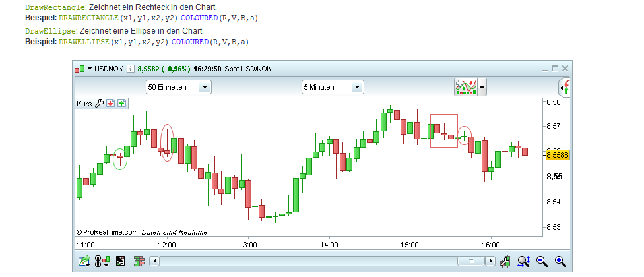Click the DRAWRECTANGLE example code
The height and width of the screenshot is (277, 644).
[158, 18]
